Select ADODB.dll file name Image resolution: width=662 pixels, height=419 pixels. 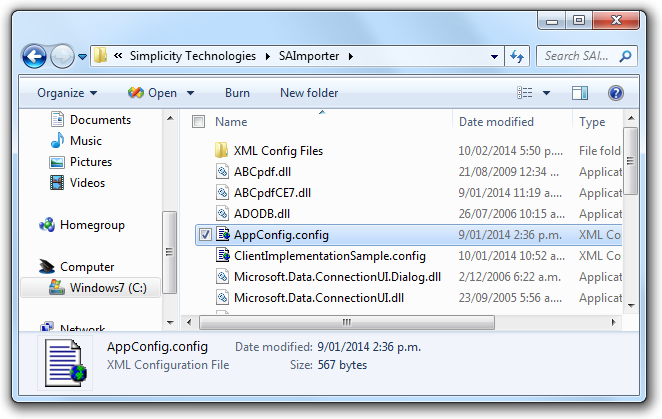(262, 214)
